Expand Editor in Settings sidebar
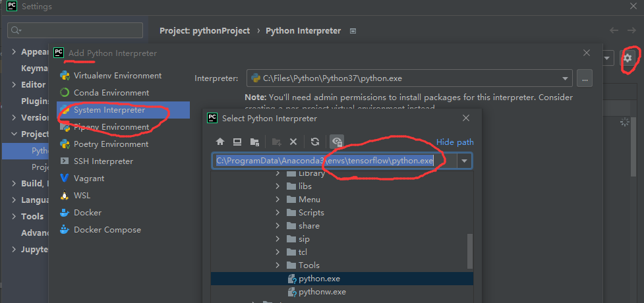 pos(15,84)
